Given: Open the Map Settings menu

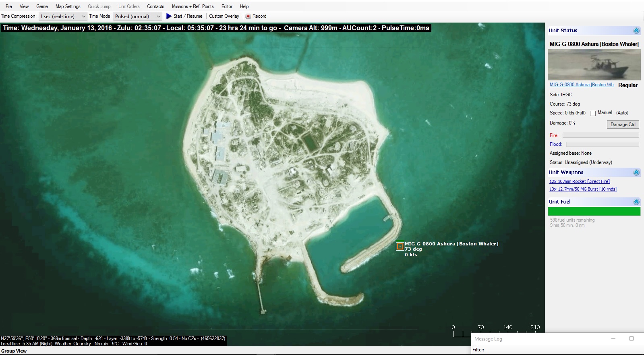Looking at the screenshot, I should click(x=68, y=6).
